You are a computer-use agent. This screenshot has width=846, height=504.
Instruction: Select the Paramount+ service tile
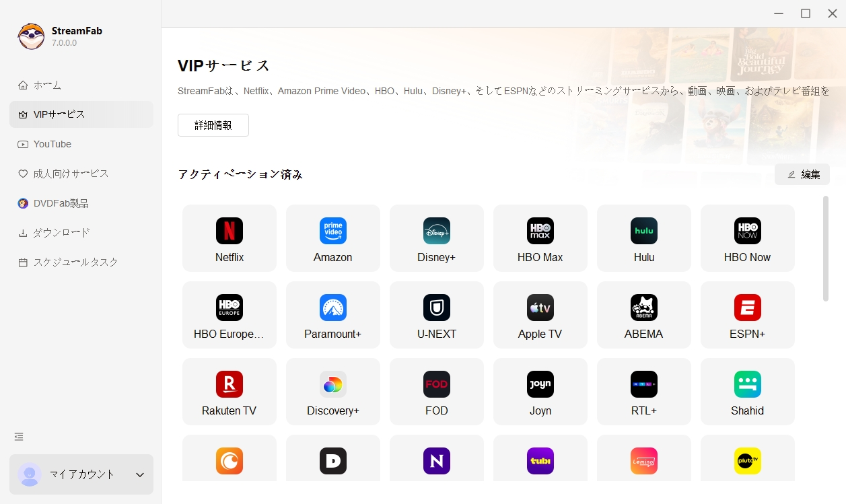click(x=332, y=315)
